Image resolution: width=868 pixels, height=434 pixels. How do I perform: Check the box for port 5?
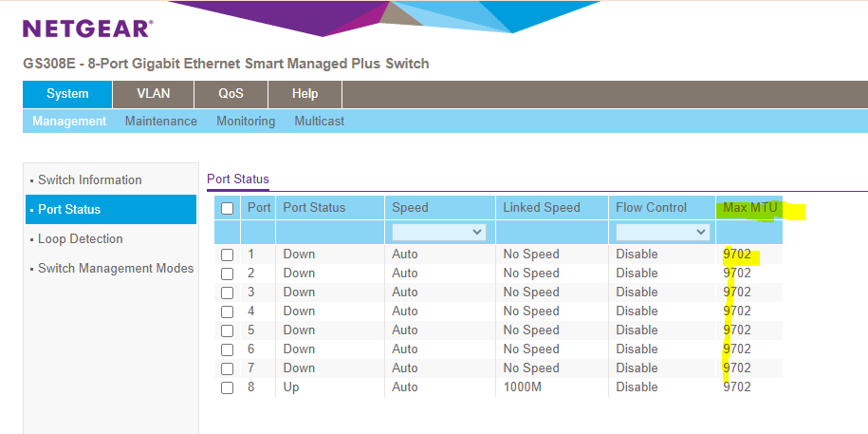click(x=227, y=330)
